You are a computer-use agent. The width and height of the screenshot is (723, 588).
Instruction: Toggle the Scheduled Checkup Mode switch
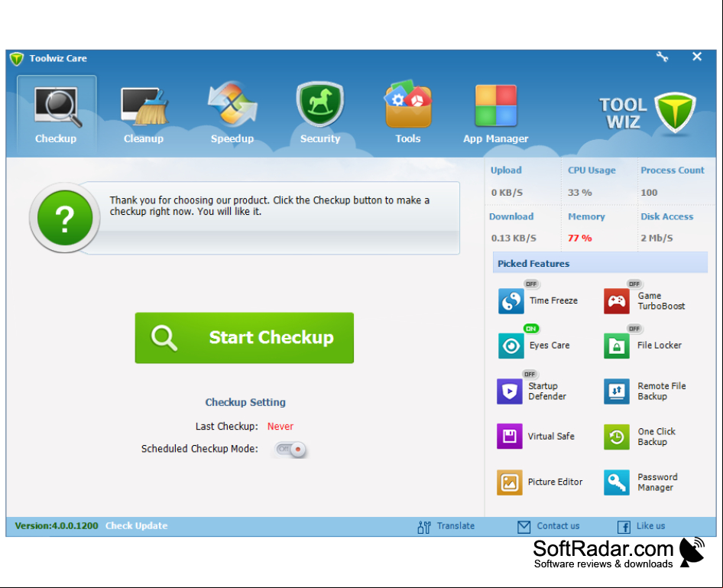click(290, 449)
